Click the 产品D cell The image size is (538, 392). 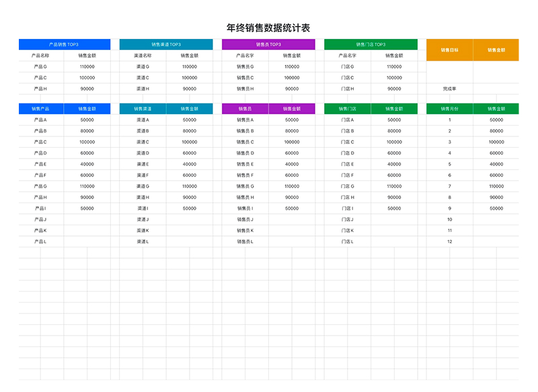(40, 153)
